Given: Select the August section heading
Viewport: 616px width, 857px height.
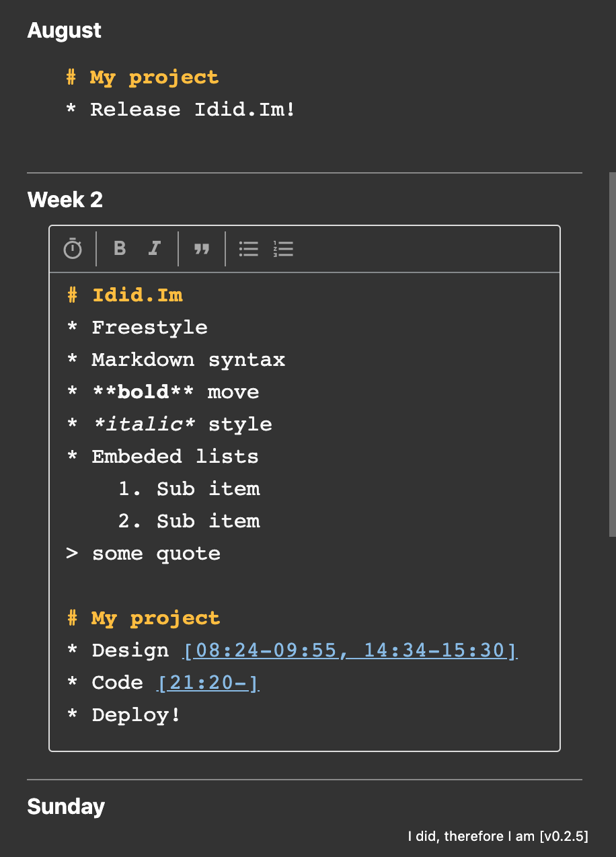Looking at the screenshot, I should 65,30.
